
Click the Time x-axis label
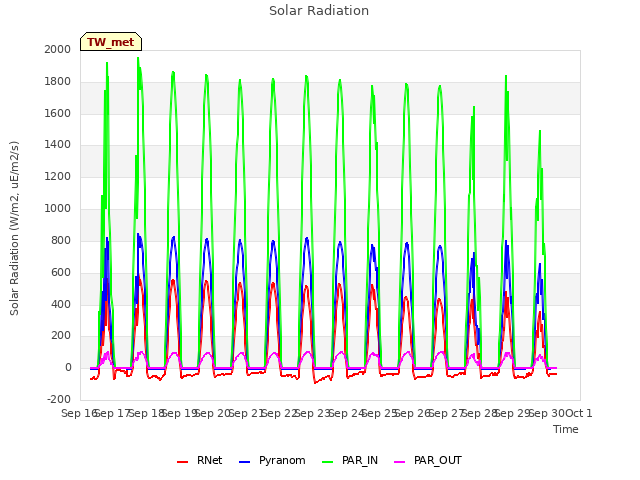[566, 429]
